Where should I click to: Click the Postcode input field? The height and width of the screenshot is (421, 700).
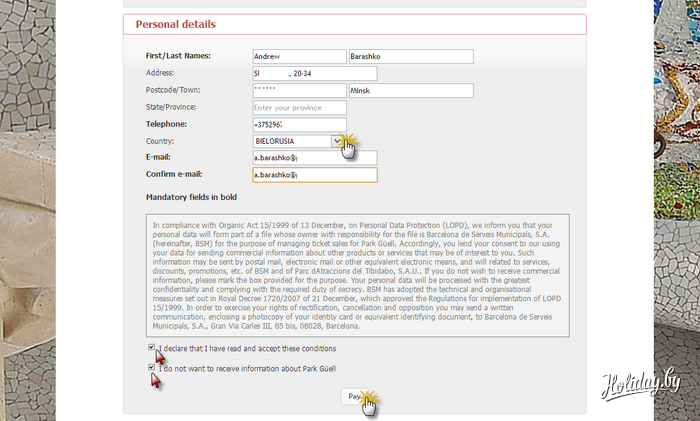tap(297, 91)
